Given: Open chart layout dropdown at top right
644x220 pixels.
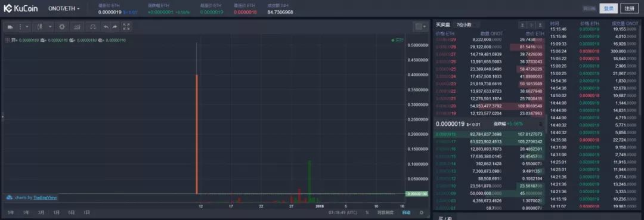Looking at the screenshot, I should tap(420, 27).
